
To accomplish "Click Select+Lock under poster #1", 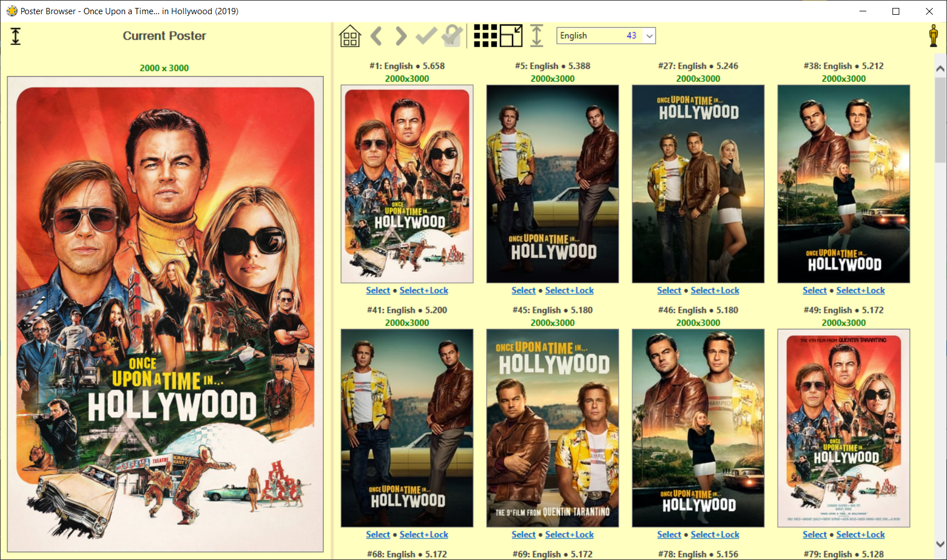I will (x=424, y=290).
